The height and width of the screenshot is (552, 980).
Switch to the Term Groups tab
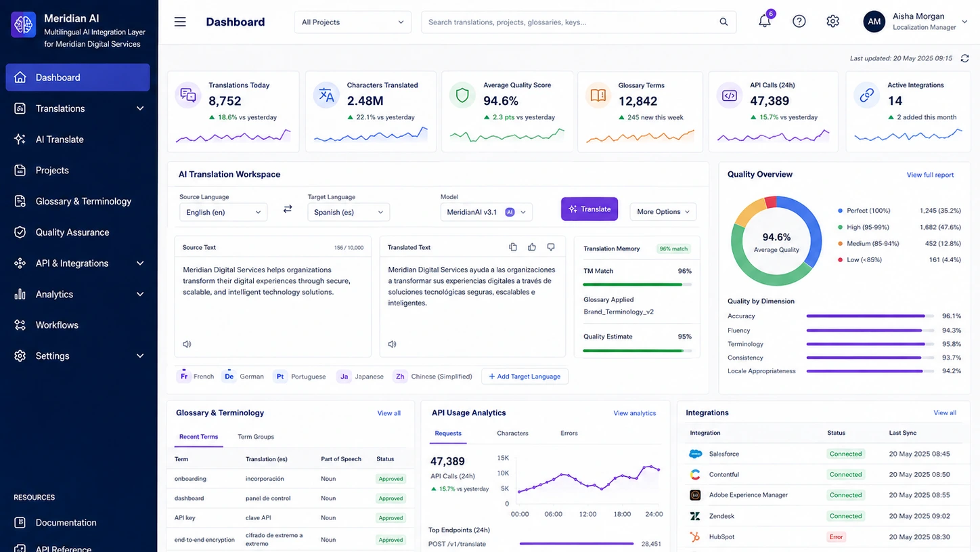(x=256, y=437)
